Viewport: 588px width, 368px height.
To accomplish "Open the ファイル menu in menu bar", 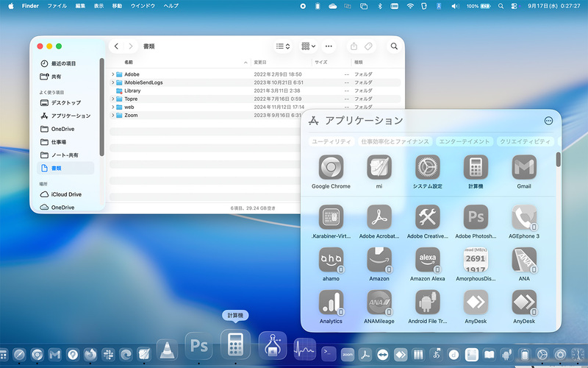I will tap(57, 6).
